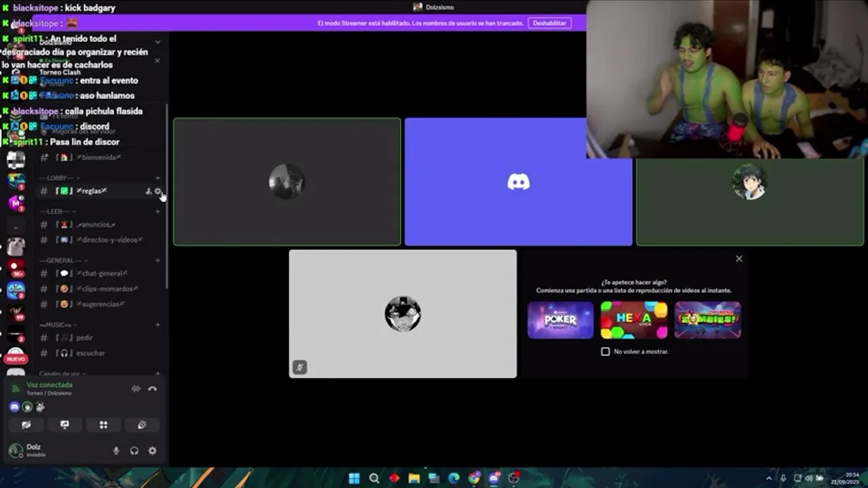Open the reglas channel
Viewport: 868px width, 488px height.
coord(99,191)
